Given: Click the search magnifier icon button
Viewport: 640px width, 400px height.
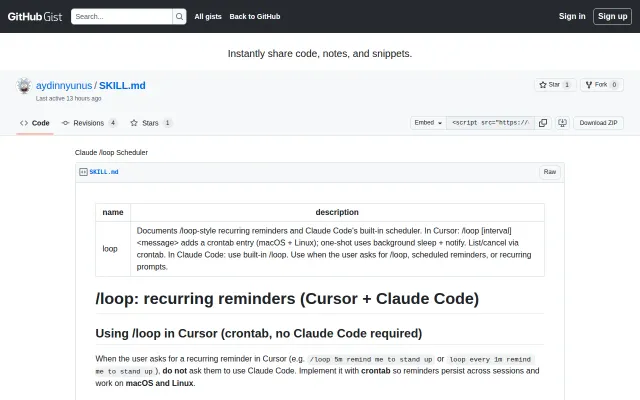Looking at the screenshot, I should tap(179, 16).
